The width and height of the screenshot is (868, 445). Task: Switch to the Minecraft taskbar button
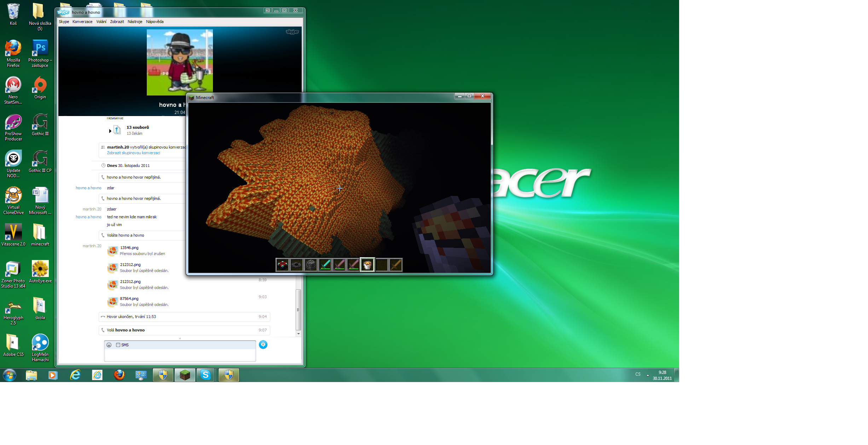(x=185, y=375)
